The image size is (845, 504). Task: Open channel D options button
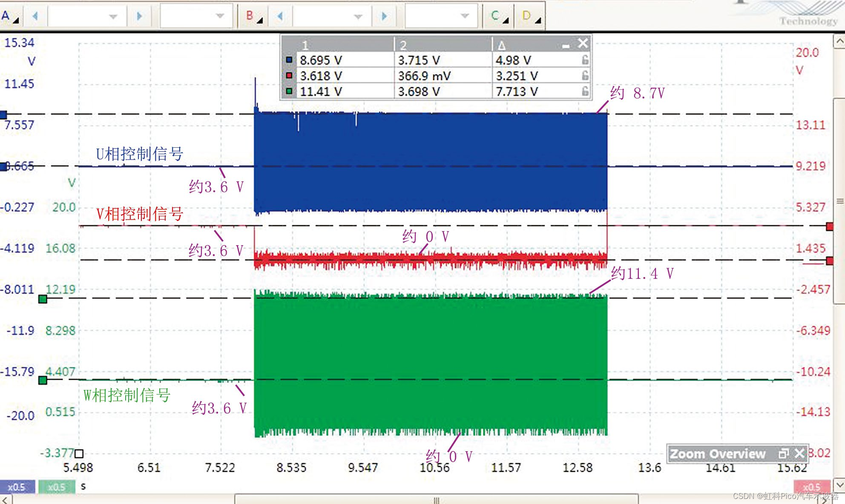[x=530, y=16]
